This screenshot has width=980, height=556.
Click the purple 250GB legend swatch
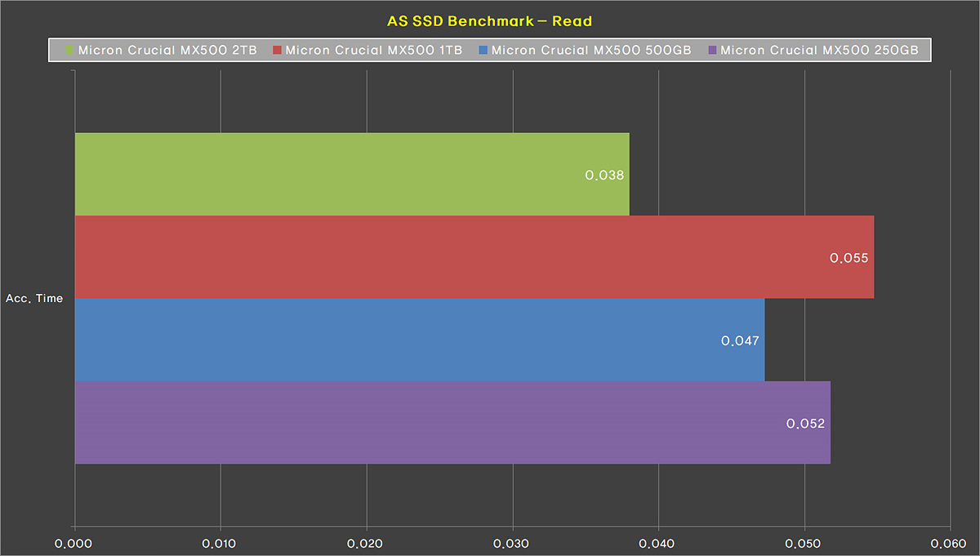pyautogui.click(x=712, y=51)
